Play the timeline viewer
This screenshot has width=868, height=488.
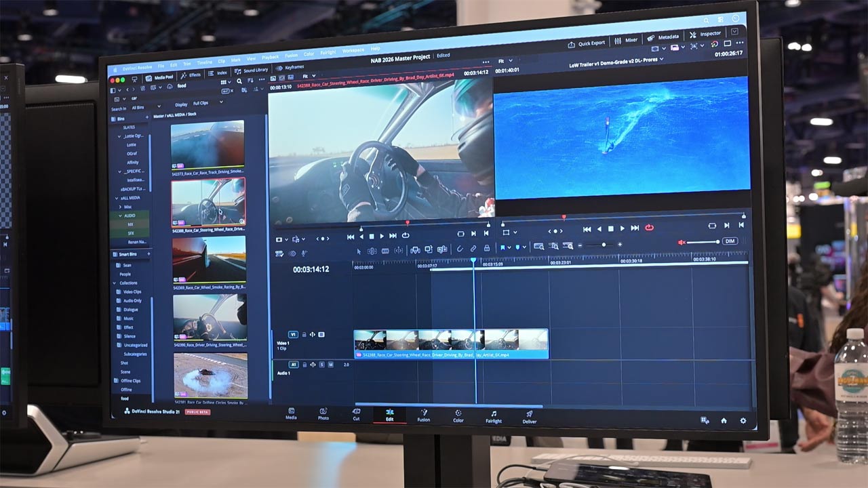(623, 228)
